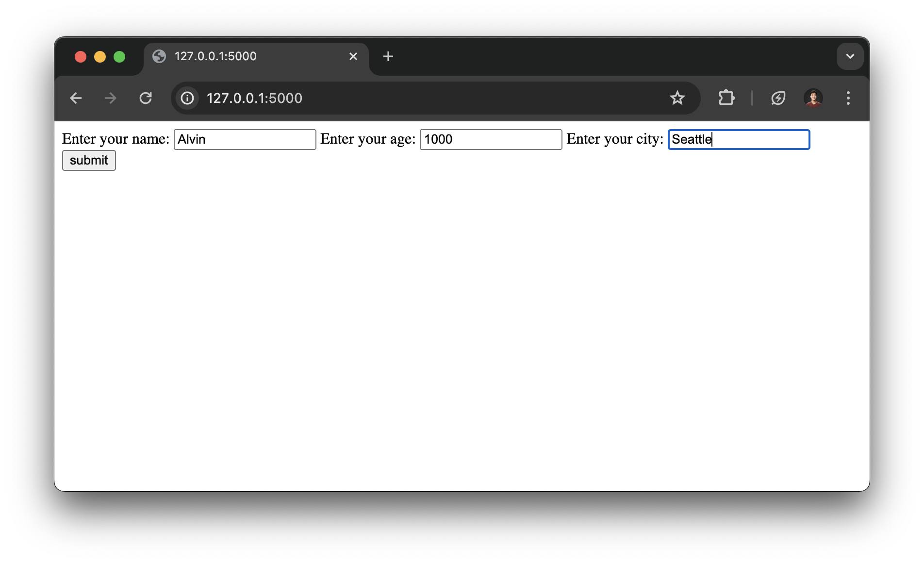Open a new tab with plus button

pos(388,56)
